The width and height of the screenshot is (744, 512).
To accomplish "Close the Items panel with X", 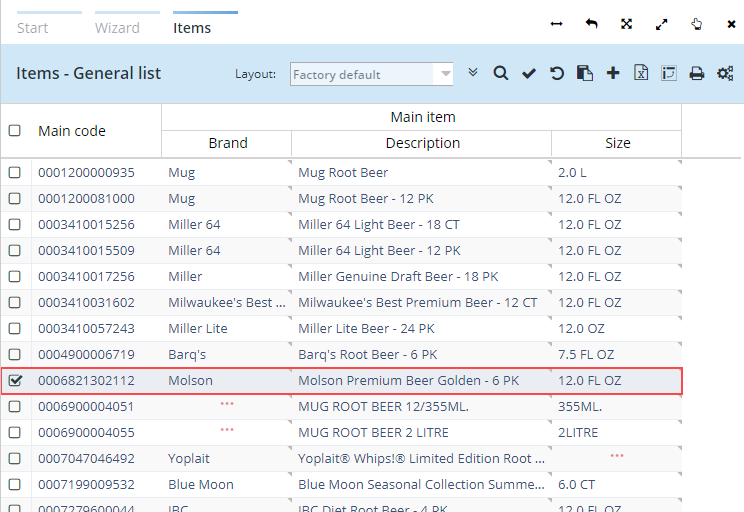I will 731,24.
